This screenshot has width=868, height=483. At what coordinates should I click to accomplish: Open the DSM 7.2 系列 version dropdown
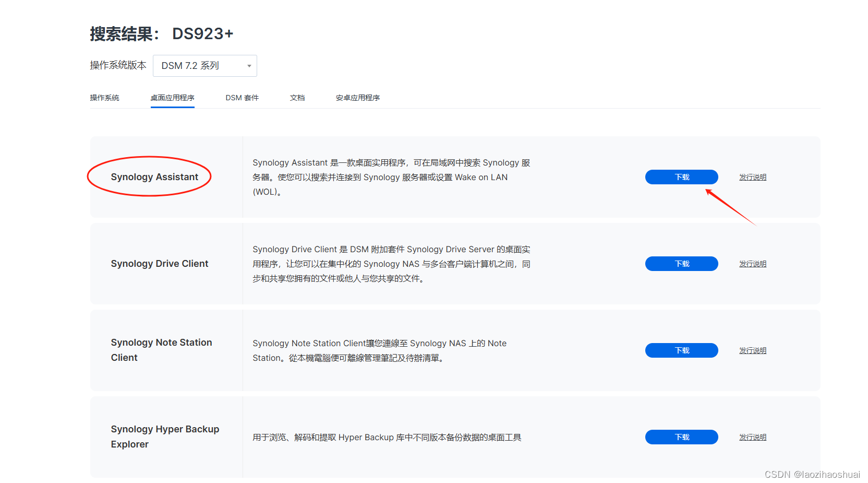204,66
